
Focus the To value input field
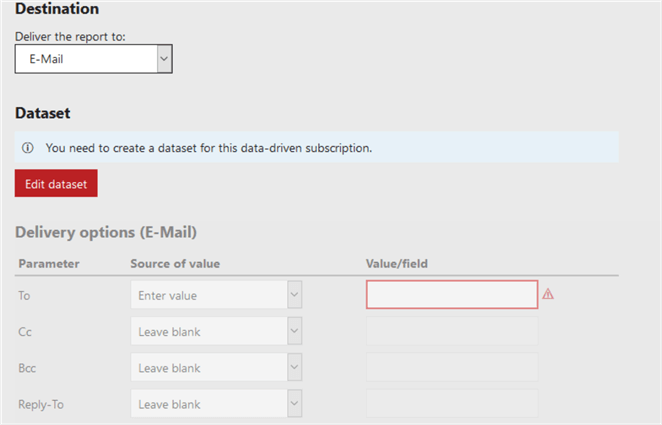[x=452, y=295]
